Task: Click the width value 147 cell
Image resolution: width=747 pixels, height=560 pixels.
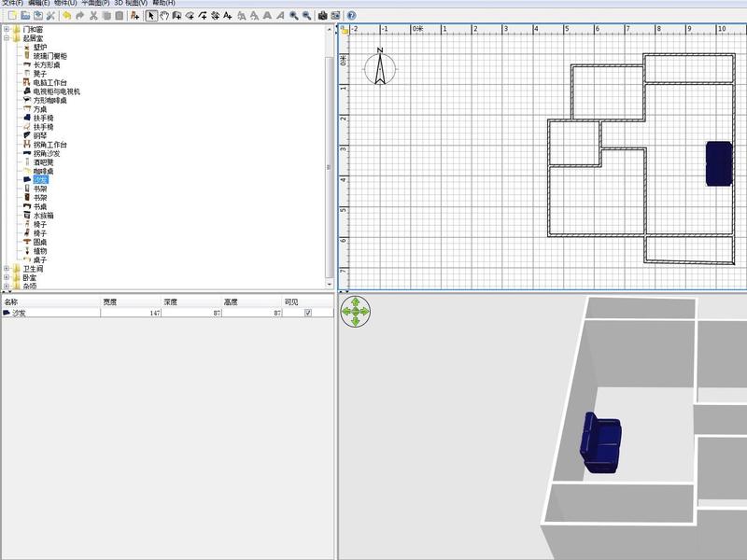Action: (131, 313)
